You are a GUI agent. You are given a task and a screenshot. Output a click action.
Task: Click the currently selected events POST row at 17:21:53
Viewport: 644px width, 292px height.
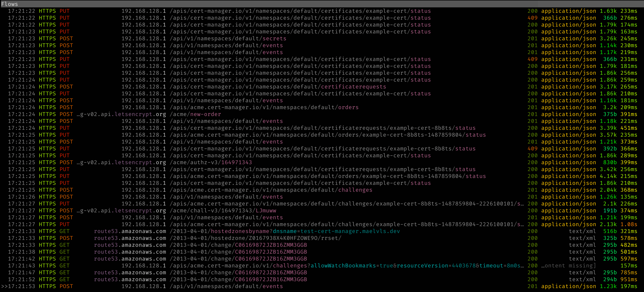pos(225,286)
